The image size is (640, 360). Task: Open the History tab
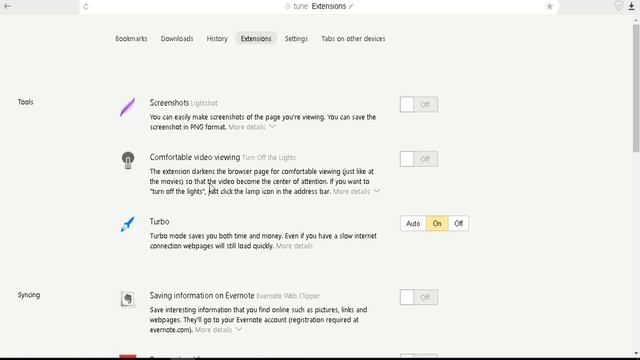click(x=217, y=39)
